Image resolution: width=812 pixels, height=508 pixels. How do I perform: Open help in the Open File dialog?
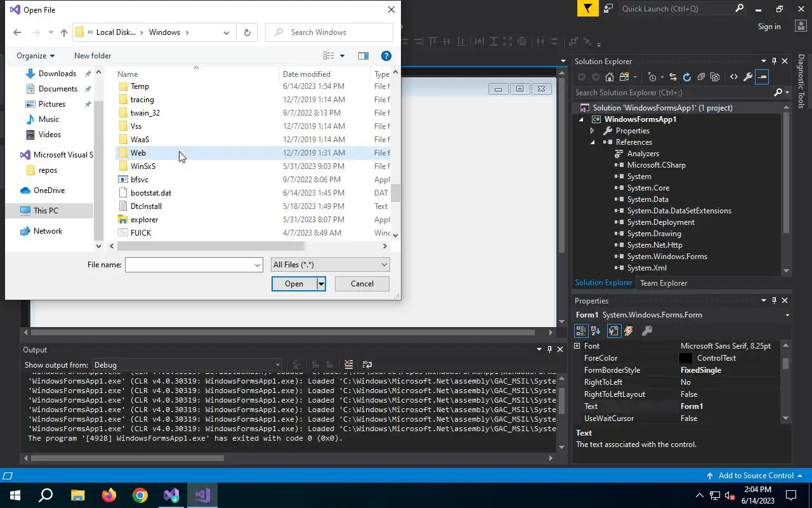tap(386, 56)
